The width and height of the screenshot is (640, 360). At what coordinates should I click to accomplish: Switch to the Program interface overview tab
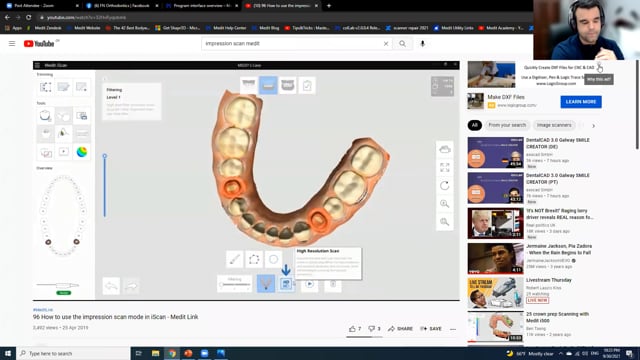[x=201, y=6]
